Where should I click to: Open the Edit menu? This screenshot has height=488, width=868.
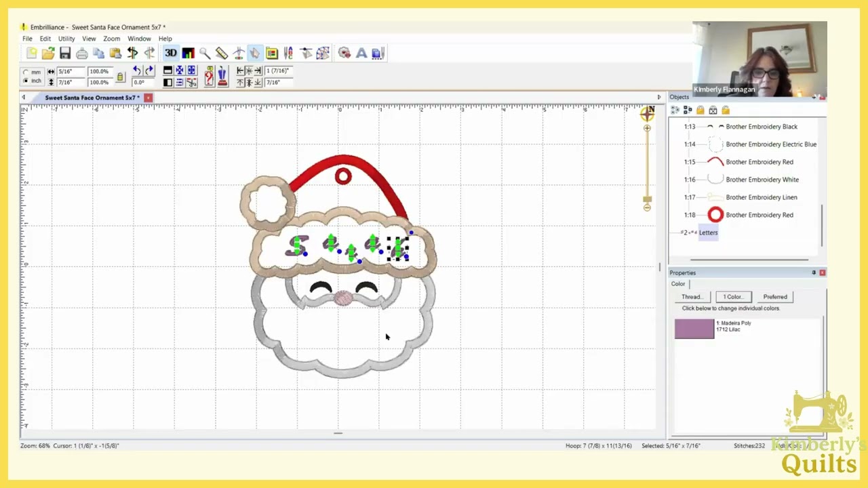point(45,39)
